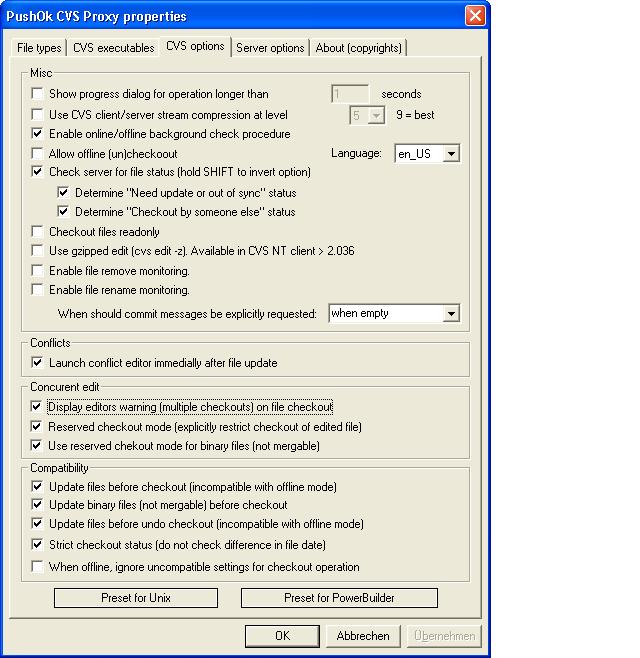This screenshot has height=658, width=640.
Task: Uncheck 'Enable online/offline background check procedure'
Action: [x=38, y=134]
